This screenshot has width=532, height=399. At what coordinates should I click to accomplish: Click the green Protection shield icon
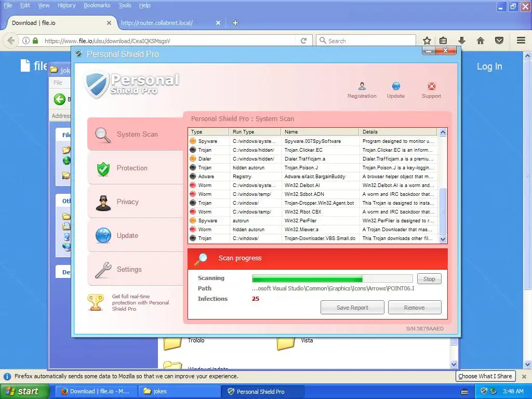pyautogui.click(x=103, y=169)
